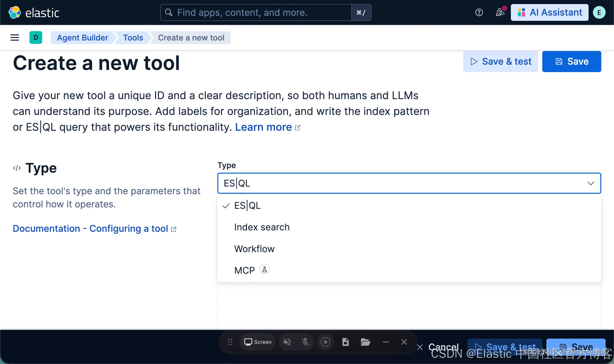Viewport: 614px width, 364px height.
Task: Open recordings folder icon
Action: coord(366,342)
